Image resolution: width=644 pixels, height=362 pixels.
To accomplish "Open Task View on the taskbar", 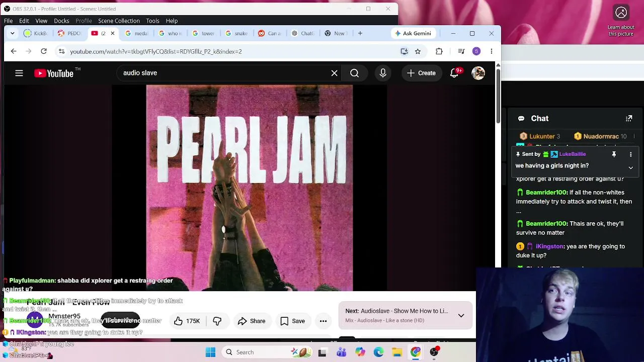I will [323, 352].
